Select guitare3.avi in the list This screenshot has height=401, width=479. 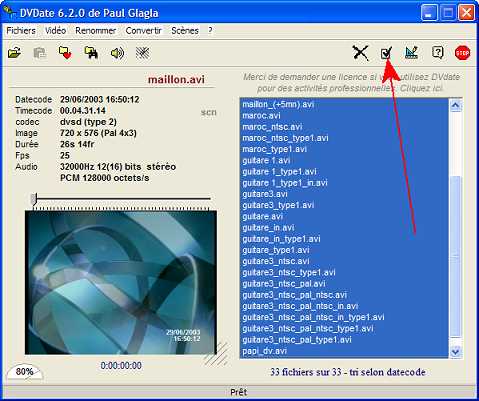coord(344,194)
